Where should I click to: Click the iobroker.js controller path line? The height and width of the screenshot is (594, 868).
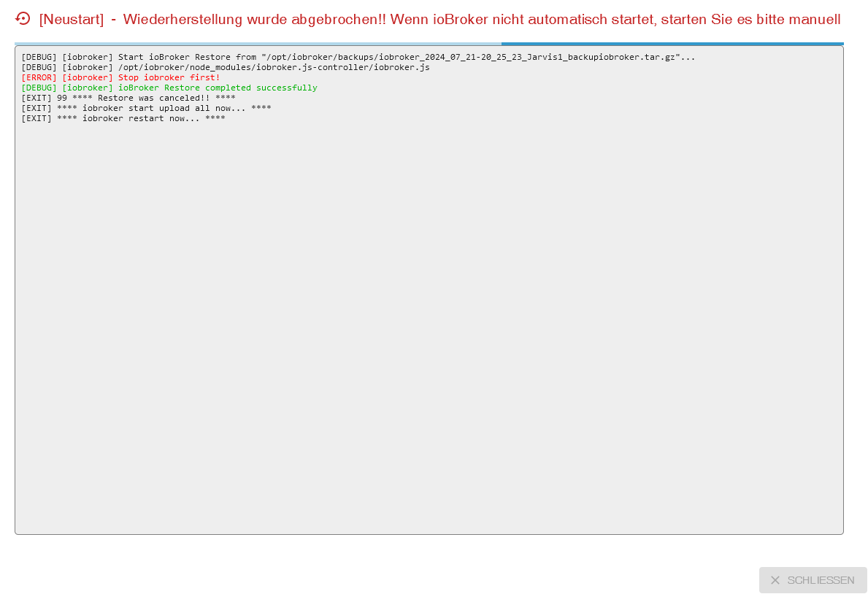click(x=274, y=67)
